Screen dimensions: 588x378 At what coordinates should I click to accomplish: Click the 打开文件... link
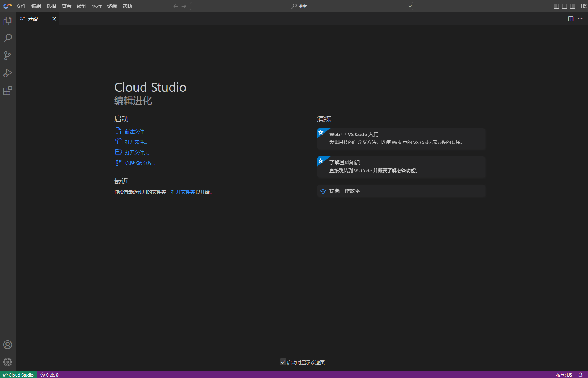click(136, 142)
